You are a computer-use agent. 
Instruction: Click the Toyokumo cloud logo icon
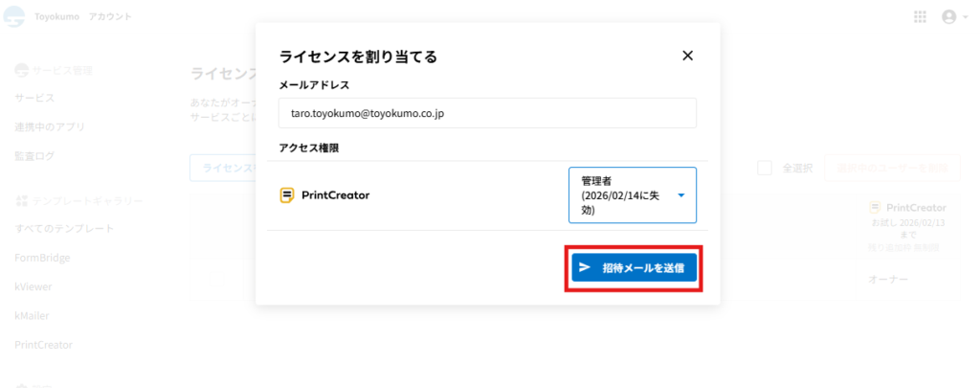pyautogui.click(x=13, y=17)
